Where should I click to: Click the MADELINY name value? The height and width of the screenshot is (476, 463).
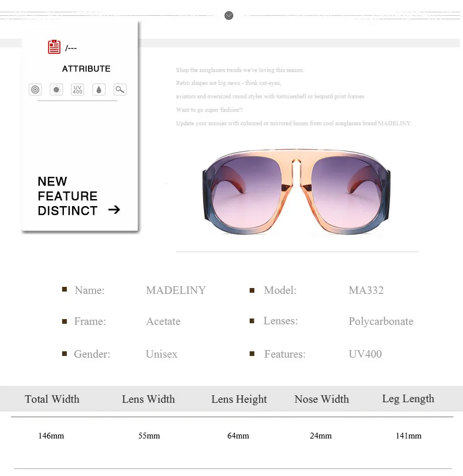176,290
